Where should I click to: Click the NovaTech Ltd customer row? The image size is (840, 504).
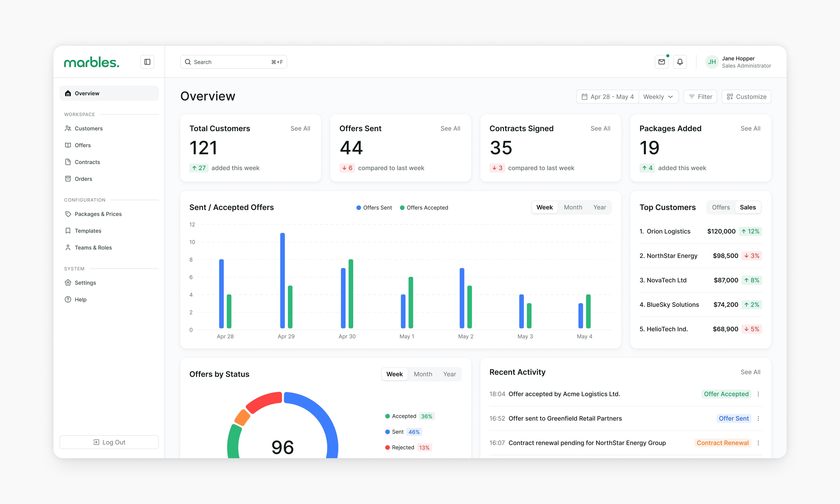click(x=700, y=280)
